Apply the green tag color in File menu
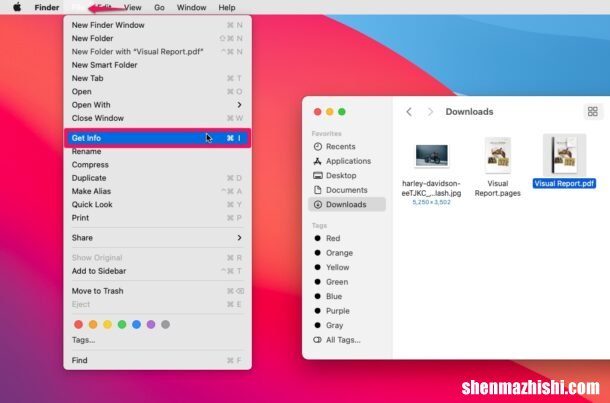The width and height of the screenshot is (610, 403). click(x=122, y=324)
